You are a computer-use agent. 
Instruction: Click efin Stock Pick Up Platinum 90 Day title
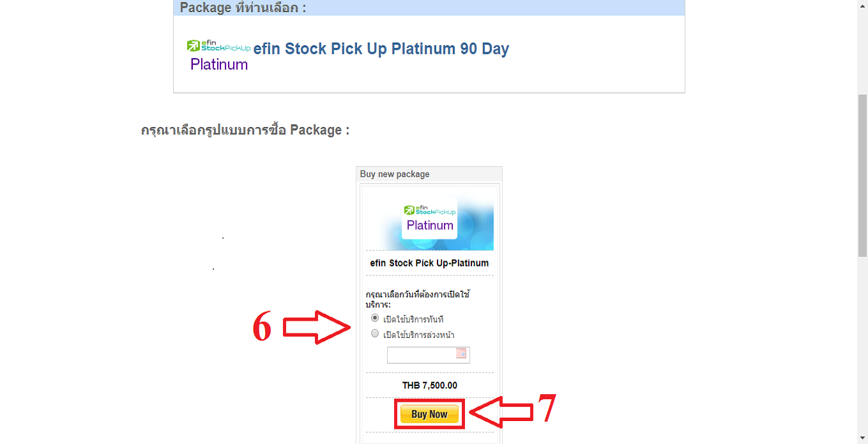[x=381, y=49]
